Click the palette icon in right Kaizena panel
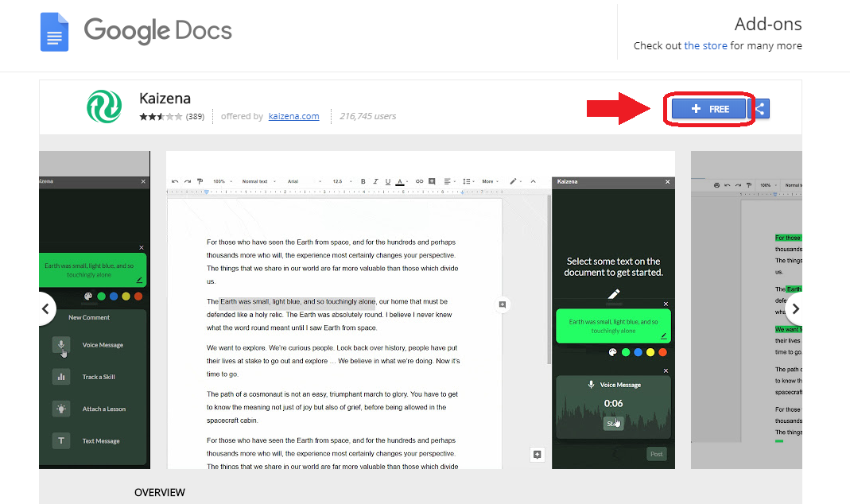850x504 pixels. click(x=612, y=352)
